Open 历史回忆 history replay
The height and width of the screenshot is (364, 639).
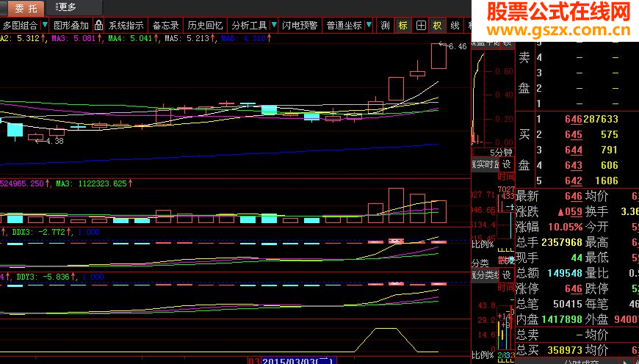pos(205,26)
